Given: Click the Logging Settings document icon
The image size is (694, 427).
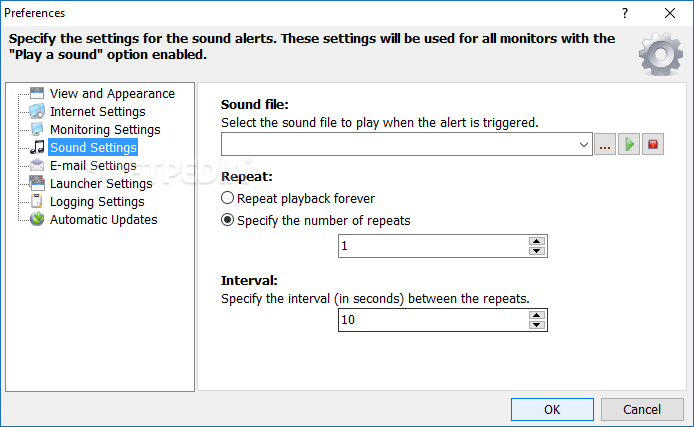Looking at the screenshot, I should click(37, 201).
